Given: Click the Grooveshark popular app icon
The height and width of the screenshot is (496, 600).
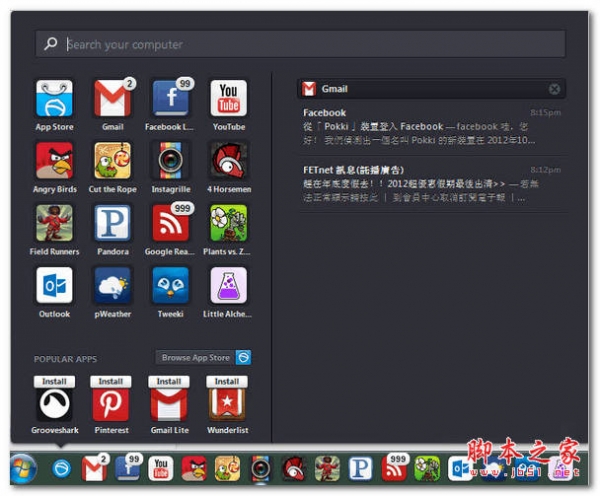Looking at the screenshot, I should point(54,404).
